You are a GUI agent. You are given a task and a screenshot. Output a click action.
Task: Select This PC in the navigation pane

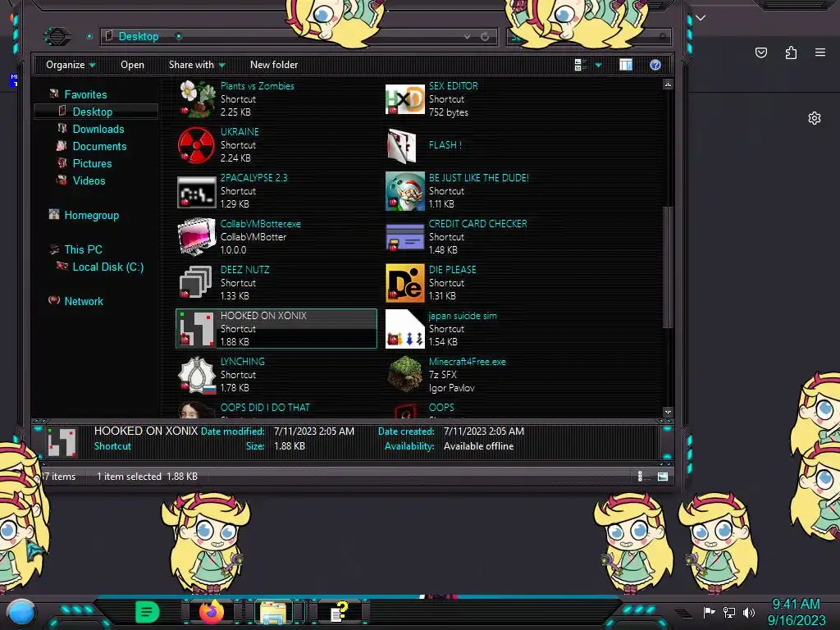83,249
